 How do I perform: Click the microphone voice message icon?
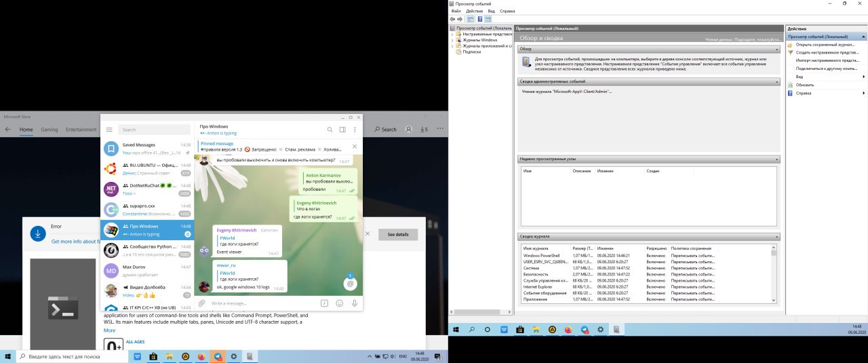pyautogui.click(x=355, y=303)
